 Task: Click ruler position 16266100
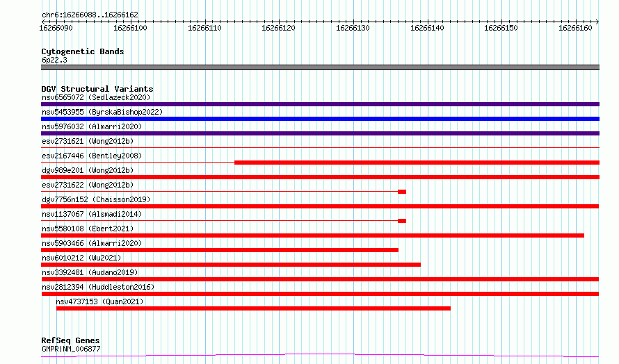[x=130, y=28]
